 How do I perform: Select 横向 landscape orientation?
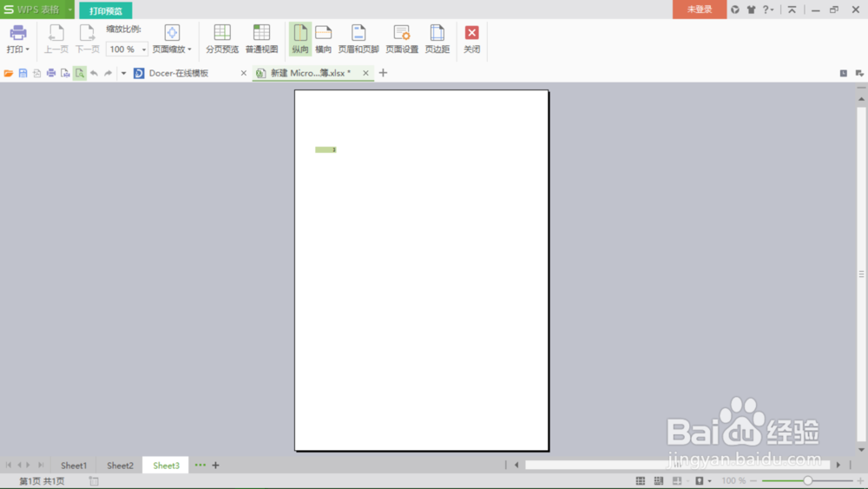[323, 39]
